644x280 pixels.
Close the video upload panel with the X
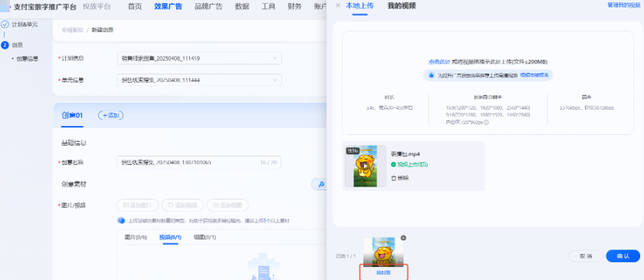338,5
